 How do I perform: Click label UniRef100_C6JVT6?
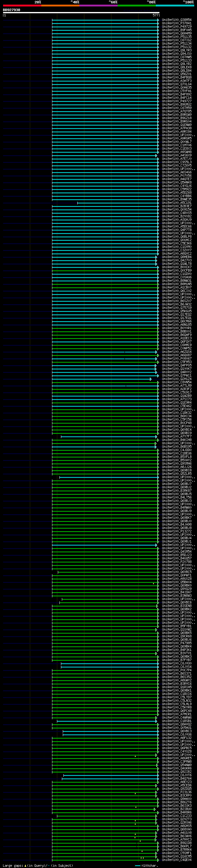point(177,775)
